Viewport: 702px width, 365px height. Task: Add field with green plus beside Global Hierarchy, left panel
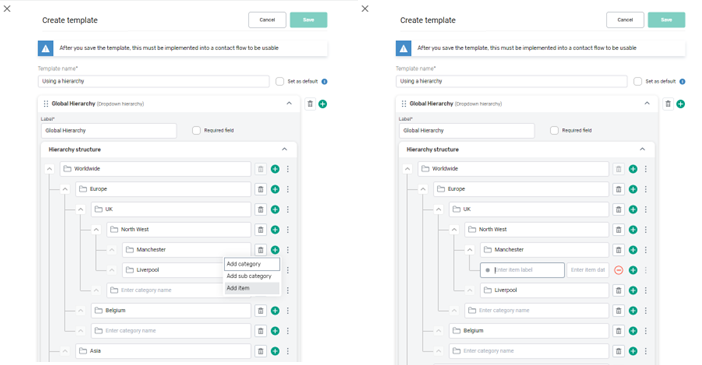pyautogui.click(x=322, y=104)
